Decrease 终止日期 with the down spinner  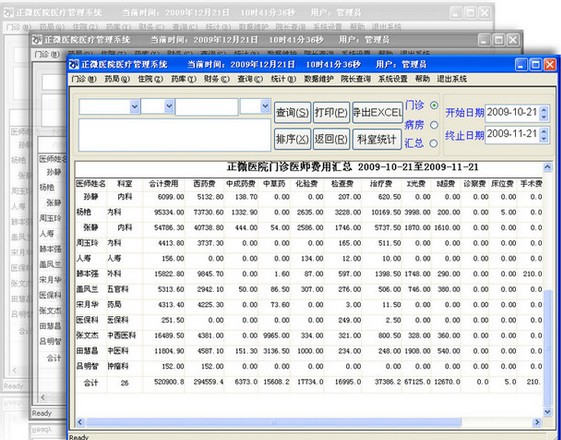544,138
